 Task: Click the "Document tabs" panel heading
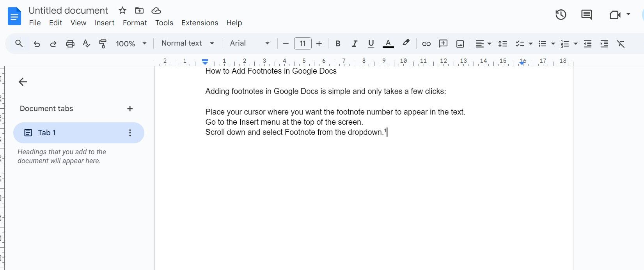pos(46,109)
